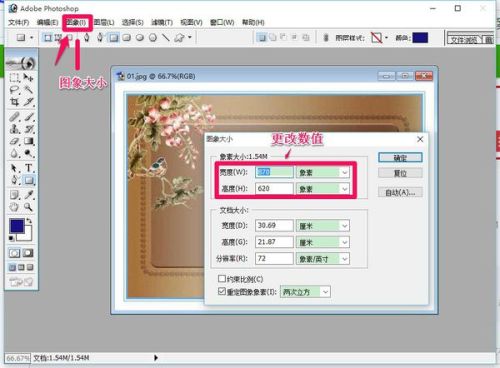This screenshot has width=500, height=368.
Task: Enable Paths mode in options bar
Action: coord(58,38)
